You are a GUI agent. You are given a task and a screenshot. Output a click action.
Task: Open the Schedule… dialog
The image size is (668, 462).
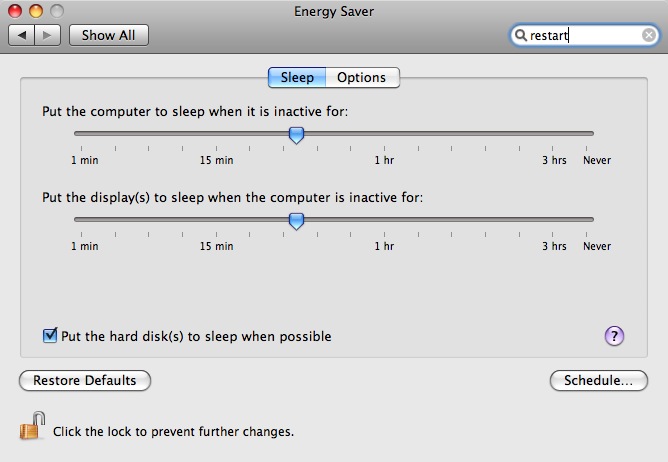tap(599, 380)
